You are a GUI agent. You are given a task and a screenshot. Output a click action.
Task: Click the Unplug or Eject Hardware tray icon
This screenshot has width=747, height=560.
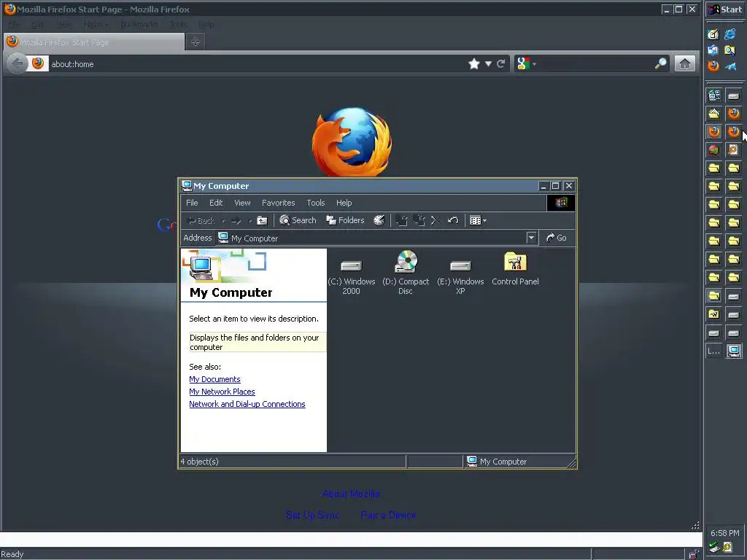[713, 547]
